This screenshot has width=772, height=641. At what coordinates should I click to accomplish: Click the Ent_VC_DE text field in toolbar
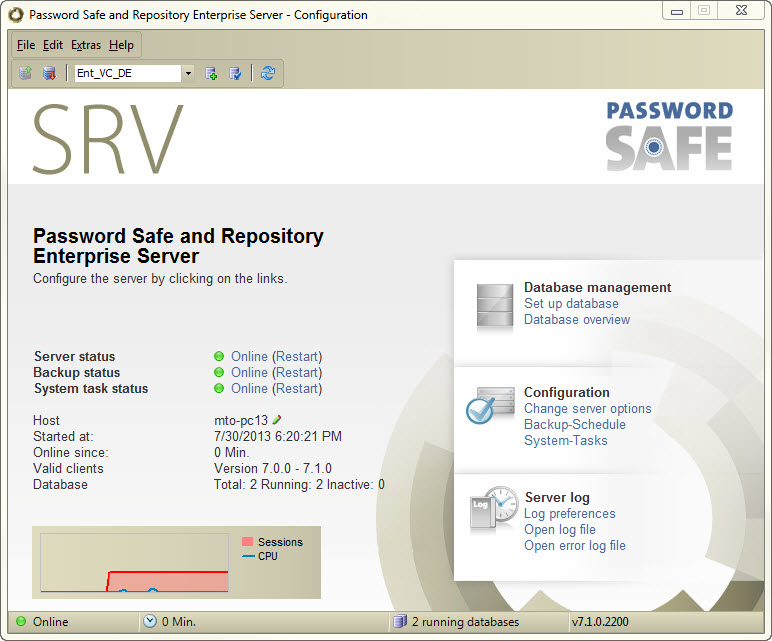pyautogui.click(x=128, y=73)
